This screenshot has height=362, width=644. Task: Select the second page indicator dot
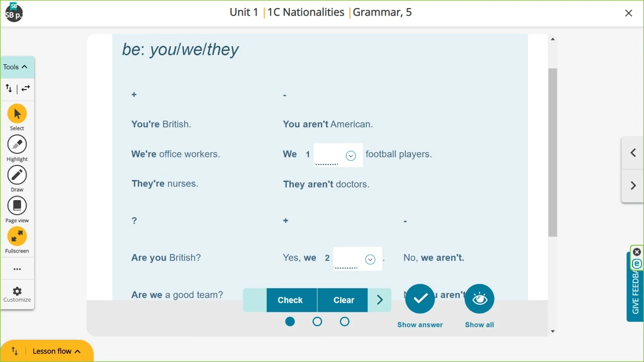pyautogui.click(x=317, y=321)
